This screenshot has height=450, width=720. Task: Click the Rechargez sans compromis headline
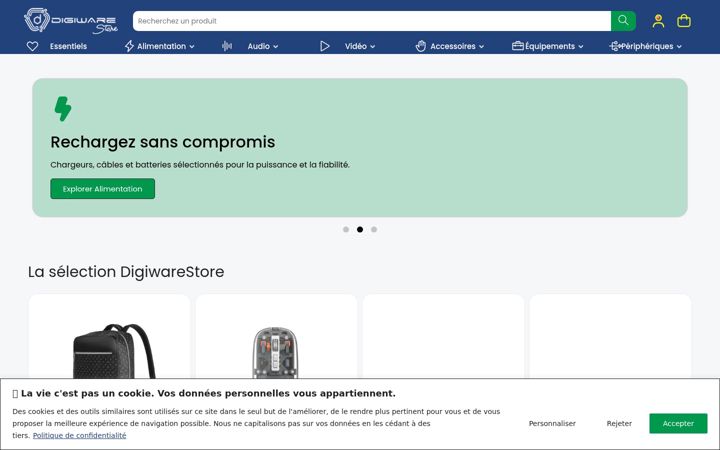point(163,142)
